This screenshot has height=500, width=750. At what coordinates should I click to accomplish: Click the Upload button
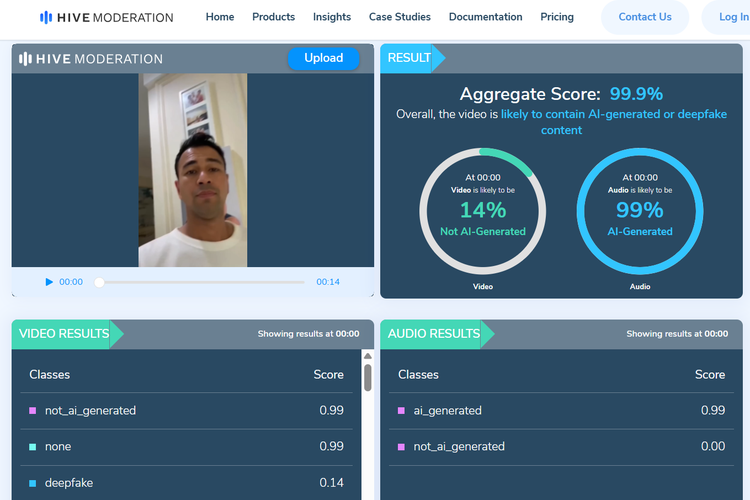click(x=323, y=58)
